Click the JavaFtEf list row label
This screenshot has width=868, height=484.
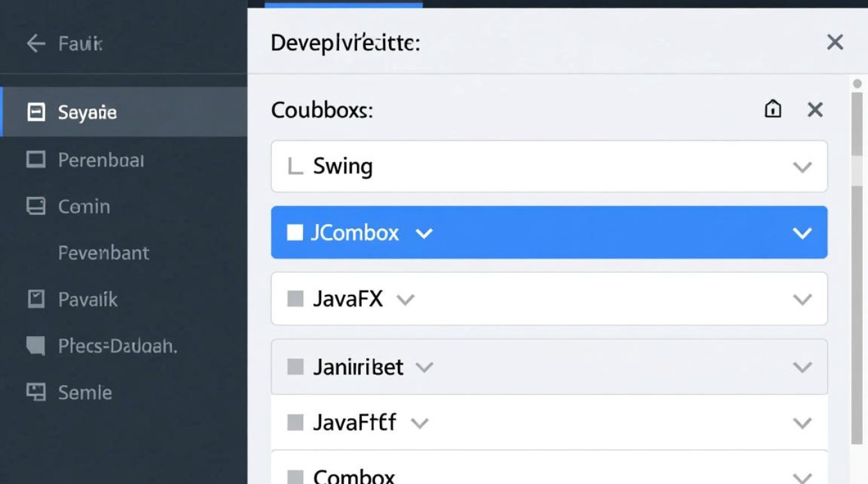tap(355, 423)
